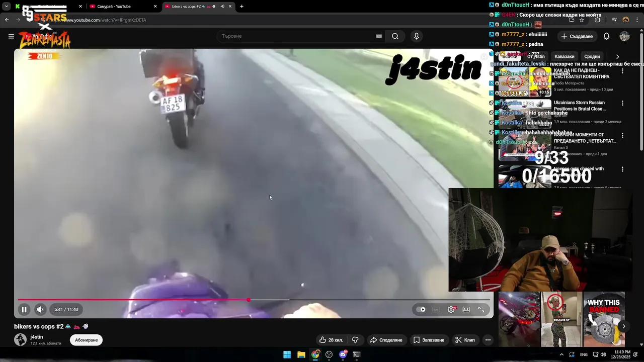The width and height of the screenshot is (644, 362).
Task: Switch to the first Kick browser tab
Action: click(x=48, y=7)
